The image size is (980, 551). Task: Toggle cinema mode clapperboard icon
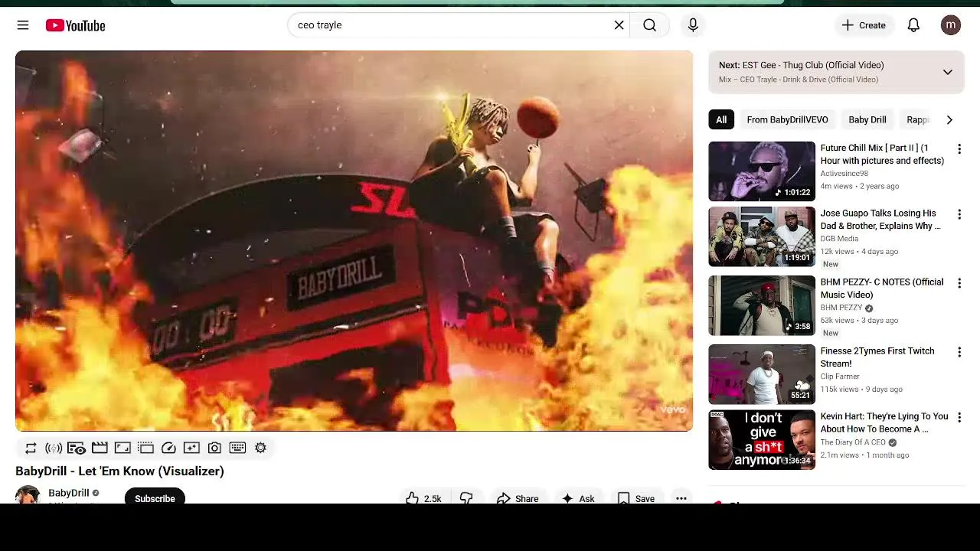pos(100,448)
